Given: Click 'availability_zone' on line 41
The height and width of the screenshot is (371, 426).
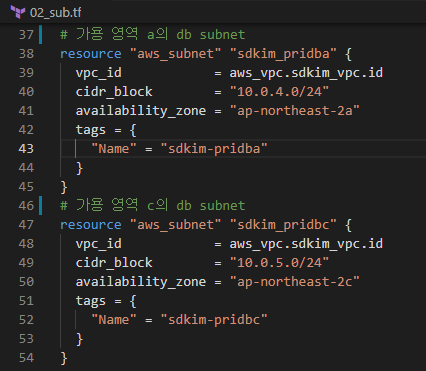Looking at the screenshot, I should (x=141, y=111).
